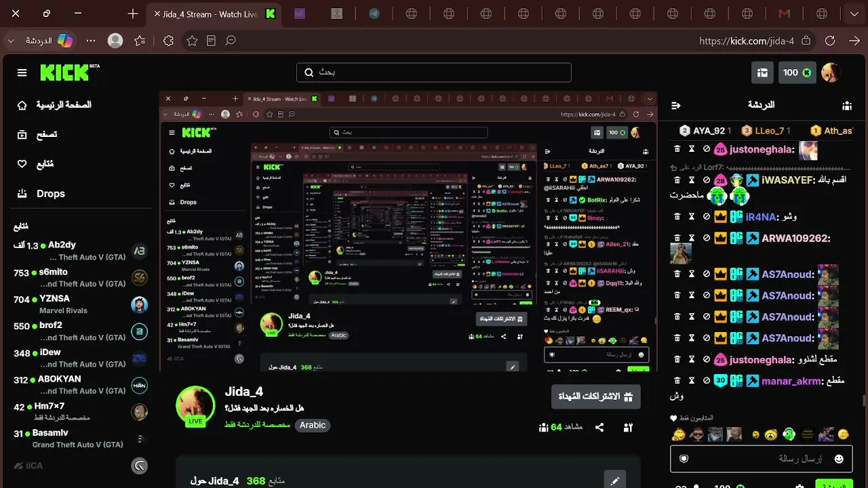
Task: Ban iR4NA using the ban circle icon
Action: 706,217
